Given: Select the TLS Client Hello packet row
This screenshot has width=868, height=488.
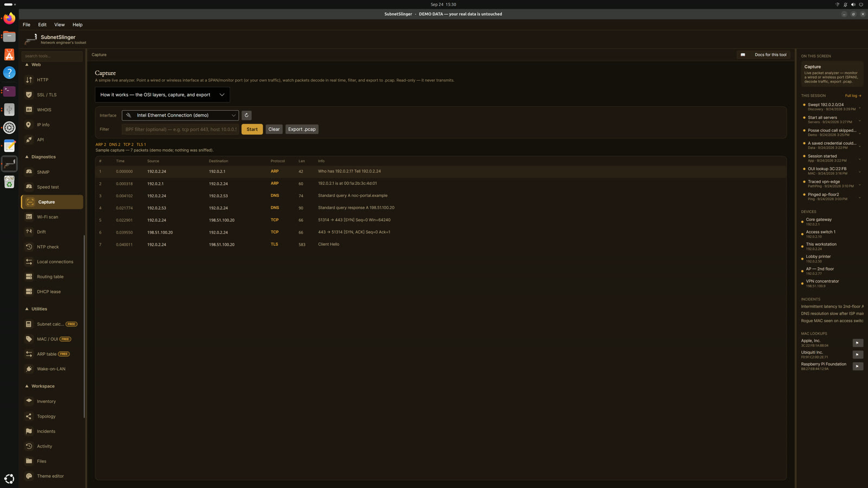Looking at the screenshot, I should [441, 245].
